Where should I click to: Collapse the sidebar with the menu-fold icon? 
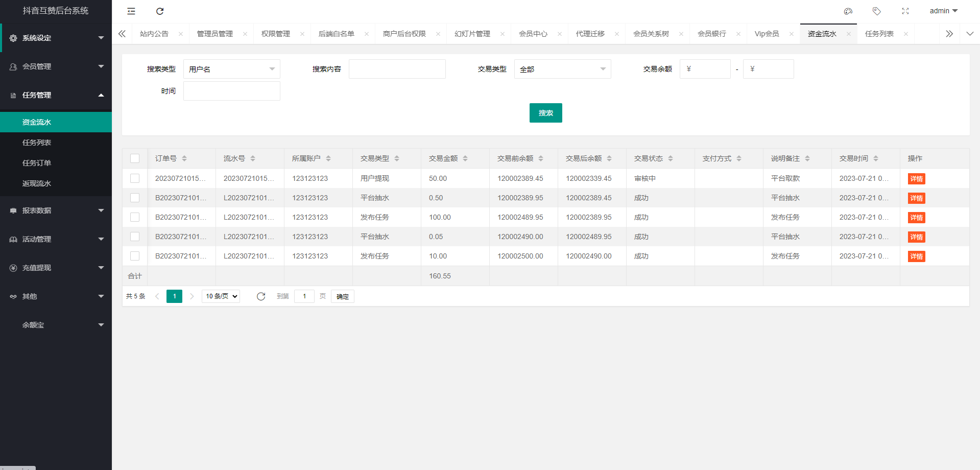(x=131, y=11)
